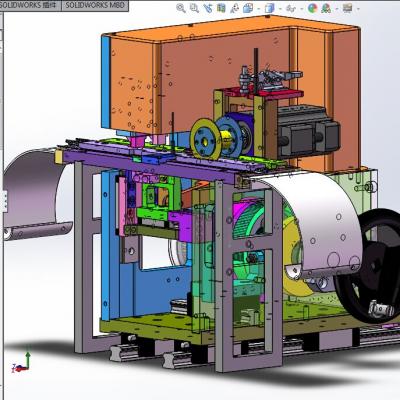Select the Zoom to Area tool
This screenshot has height=400, width=400.
tap(194, 8)
